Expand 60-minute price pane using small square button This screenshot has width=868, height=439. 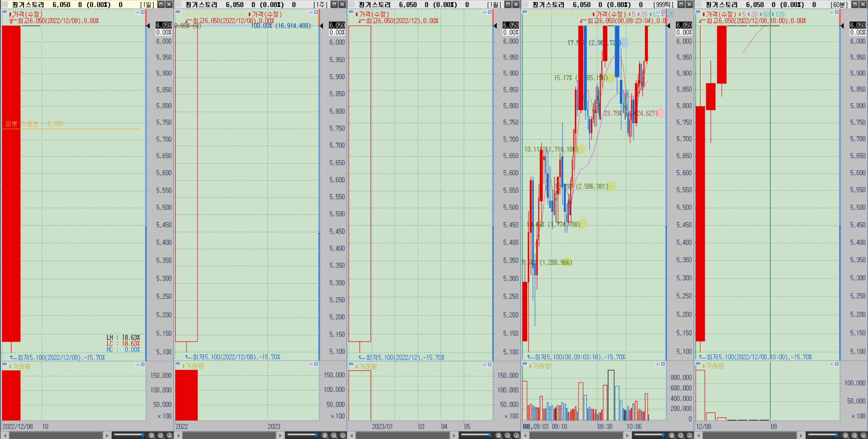pos(831,12)
